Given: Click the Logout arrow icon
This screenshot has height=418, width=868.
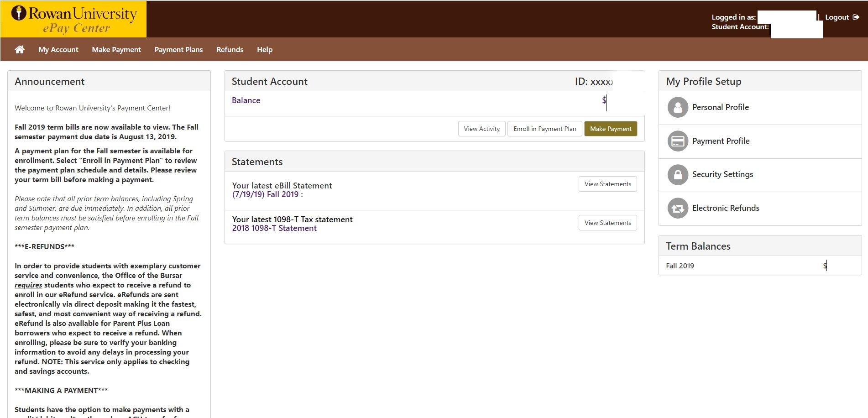Looking at the screenshot, I should tap(856, 17).
